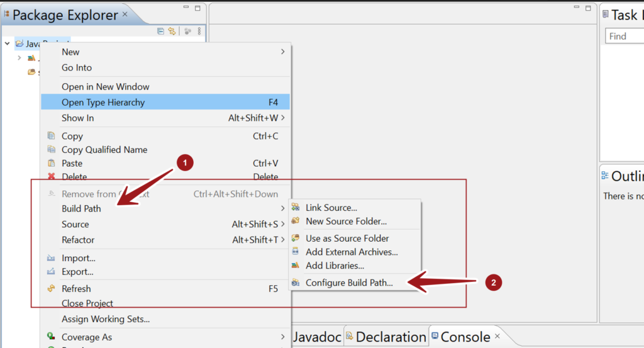Click the Link Source icon in submenu

(296, 208)
